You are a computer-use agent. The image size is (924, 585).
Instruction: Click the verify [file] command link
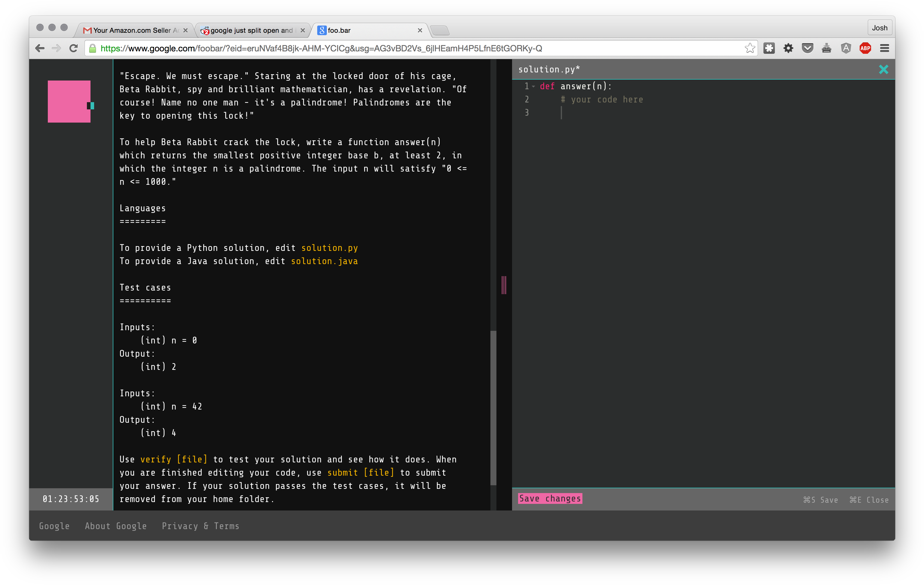[x=174, y=459]
